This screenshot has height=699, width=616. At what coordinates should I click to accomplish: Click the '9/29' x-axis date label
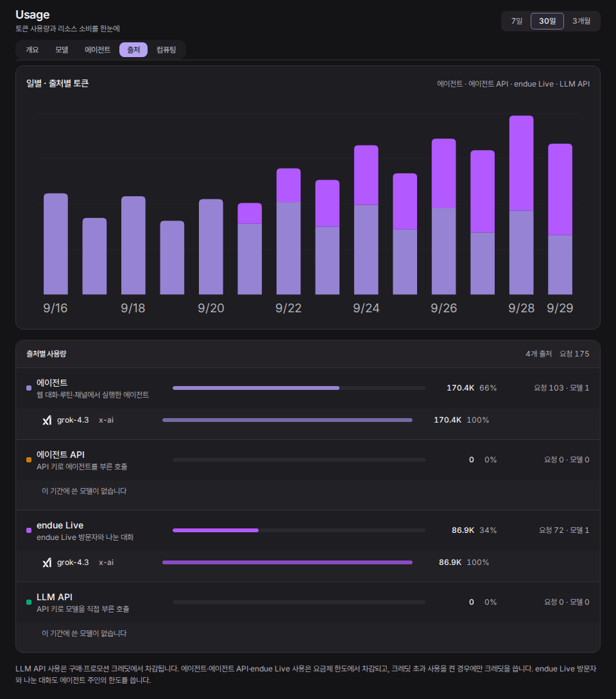coord(560,308)
